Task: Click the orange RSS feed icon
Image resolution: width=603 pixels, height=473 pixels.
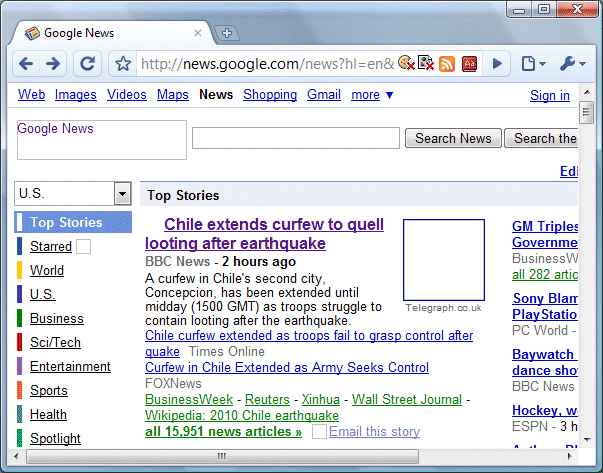Action: click(447, 64)
